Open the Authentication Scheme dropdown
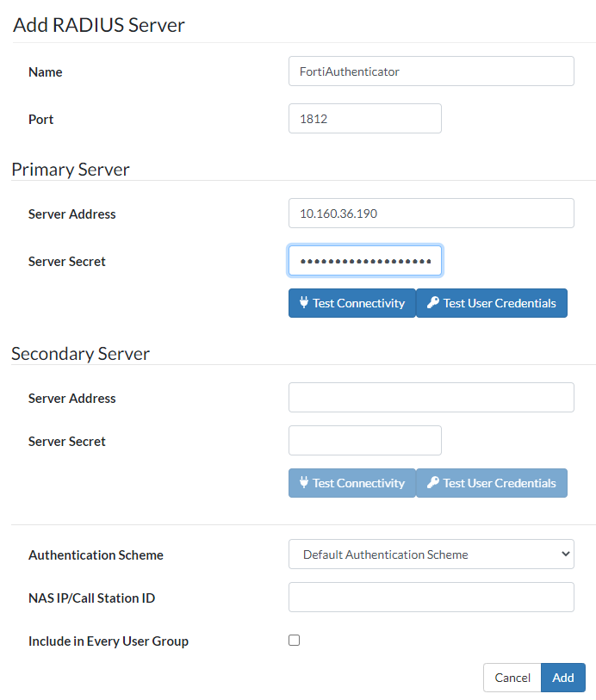The width and height of the screenshot is (596, 700). pyautogui.click(x=431, y=554)
